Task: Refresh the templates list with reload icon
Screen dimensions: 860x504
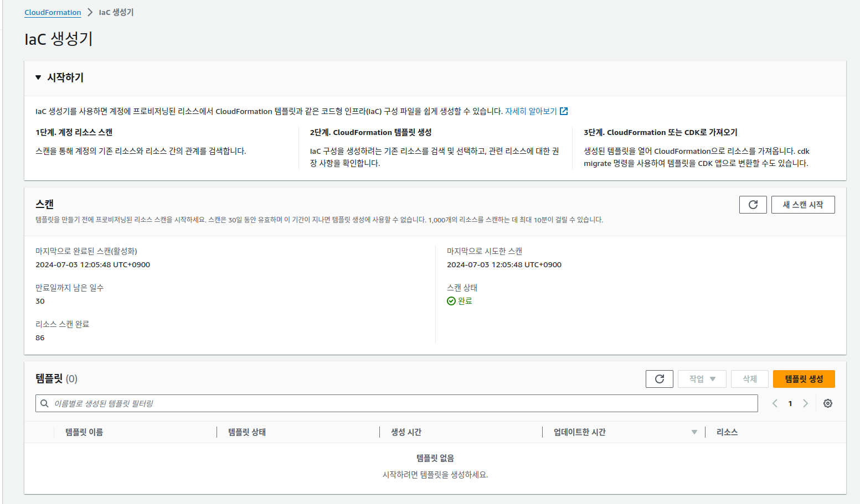Action: pos(659,379)
